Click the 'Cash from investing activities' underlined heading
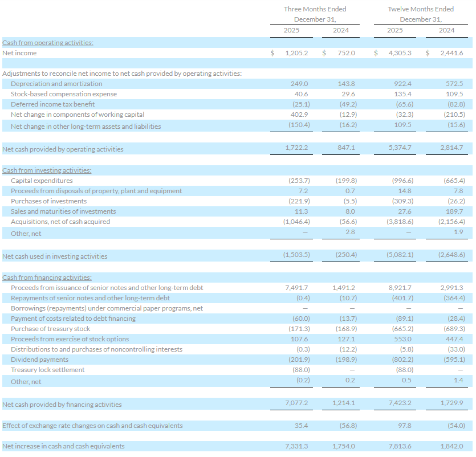The image size is (476, 457). click(x=47, y=170)
